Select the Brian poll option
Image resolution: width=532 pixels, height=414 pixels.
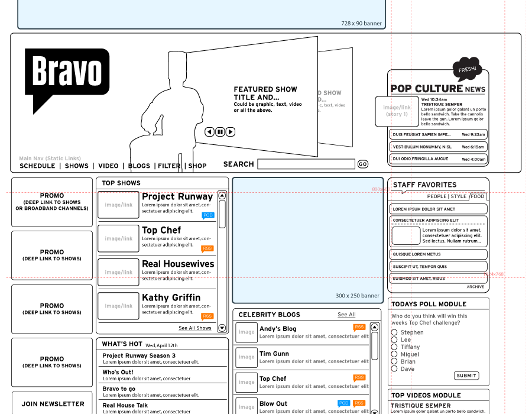tap(394, 361)
